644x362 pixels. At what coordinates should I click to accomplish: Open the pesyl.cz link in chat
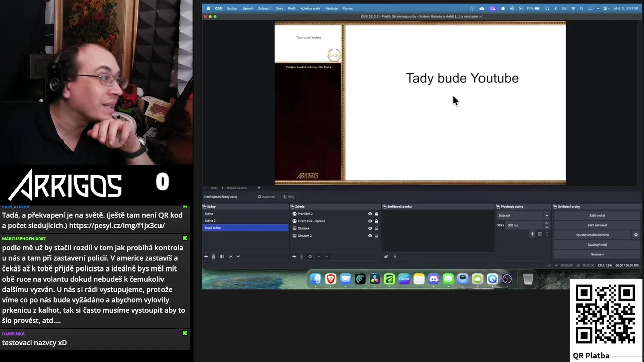(x=117, y=225)
